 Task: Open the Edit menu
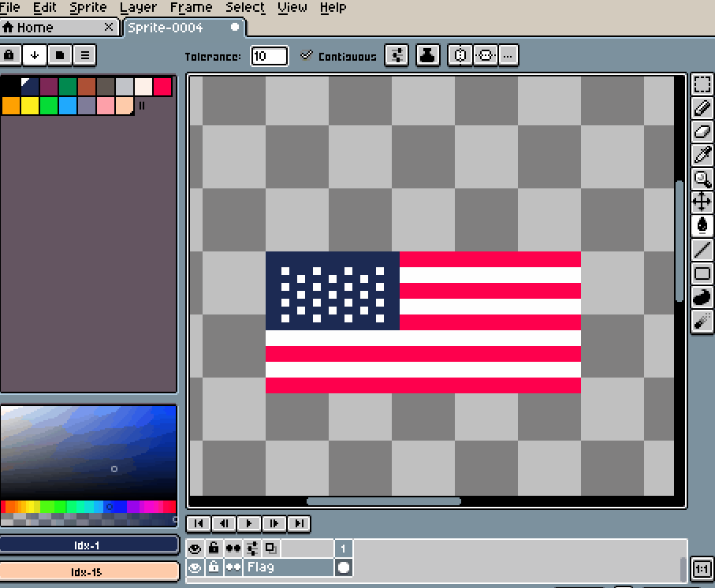45,7
